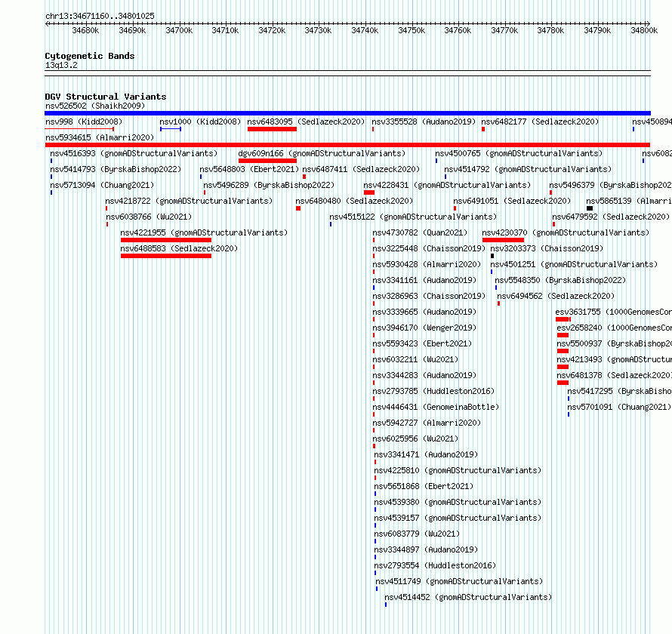Click nsv4730782 (Quan2021) variant
This screenshot has height=634, width=672.
[420, 232]
